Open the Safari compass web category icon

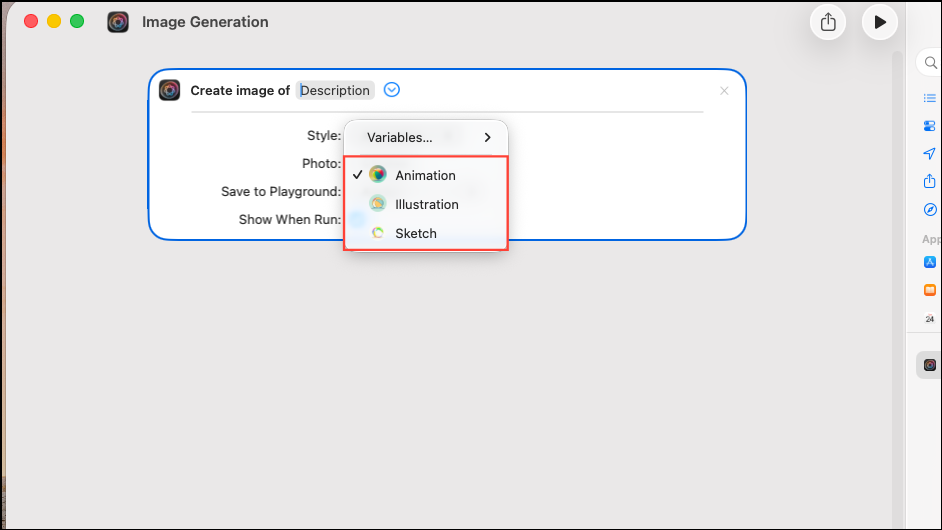(929, 209)
